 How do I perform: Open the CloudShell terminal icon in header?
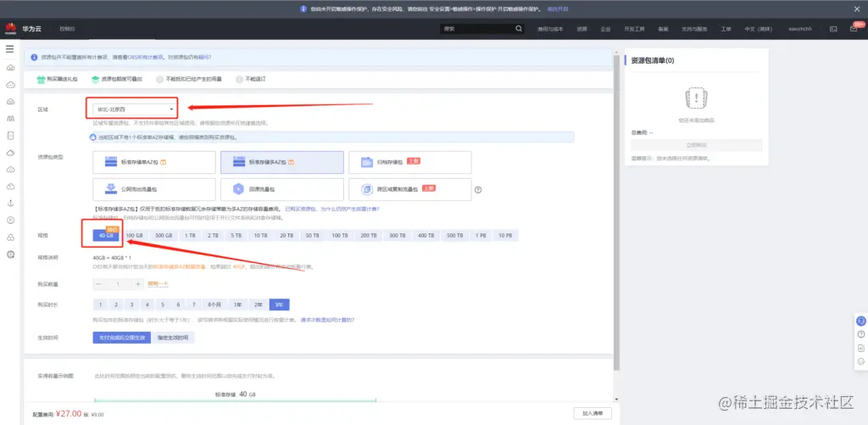coord(833,29)
